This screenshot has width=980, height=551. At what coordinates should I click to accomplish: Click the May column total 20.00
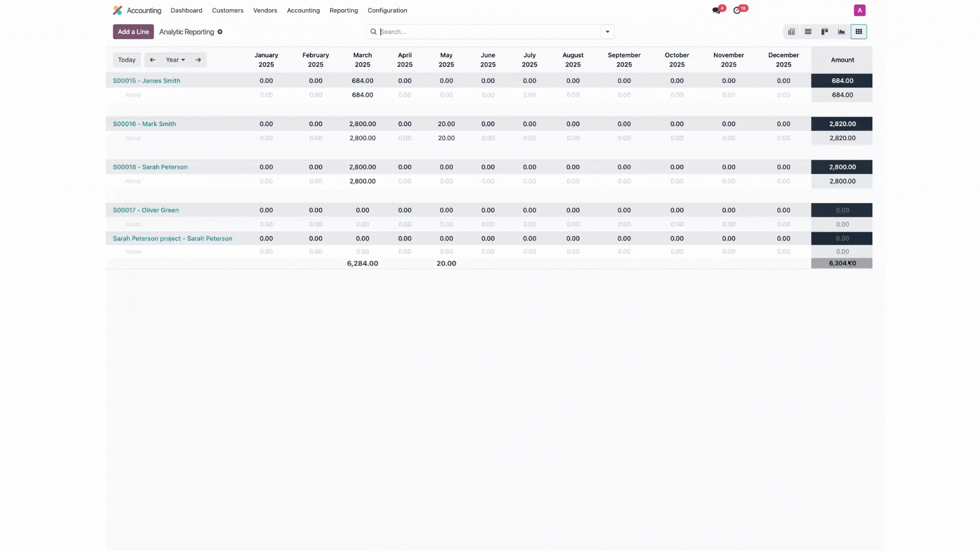click(x=446, y=263)
